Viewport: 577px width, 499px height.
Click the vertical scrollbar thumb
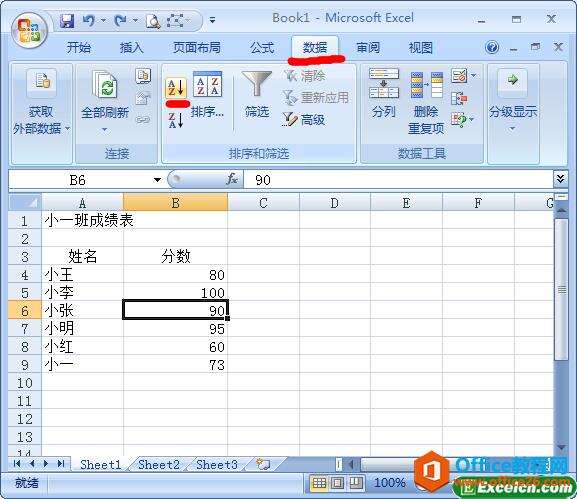click(x=562, y=290)
